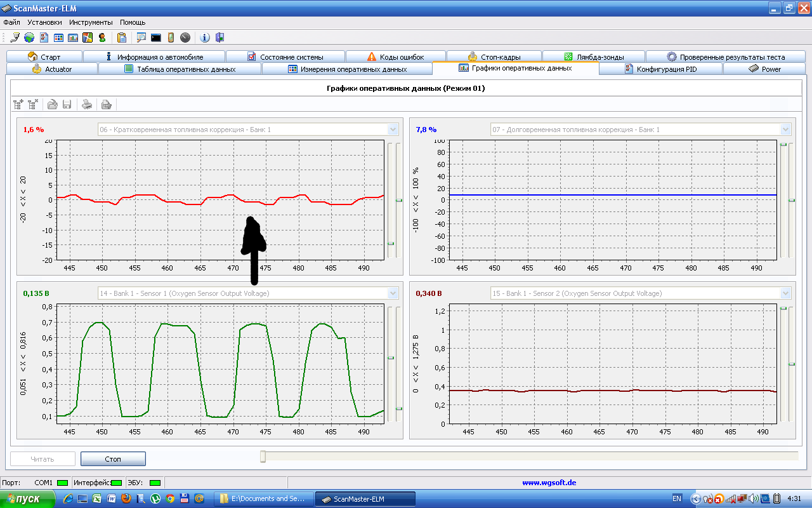Expand the 07 long-term fuel correction dropdown
812x508 pixels.
[x=786, y=130]
